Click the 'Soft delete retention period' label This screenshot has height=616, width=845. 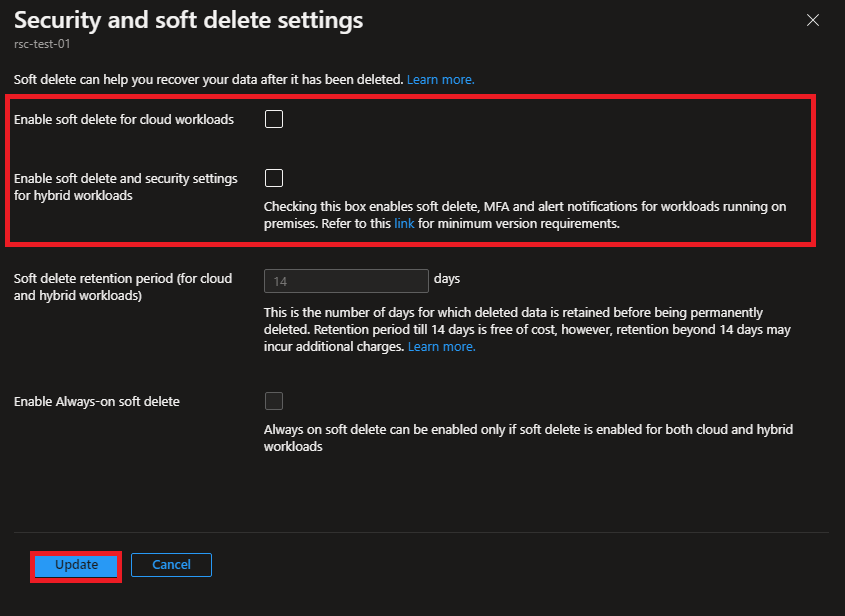click(123, 287)
